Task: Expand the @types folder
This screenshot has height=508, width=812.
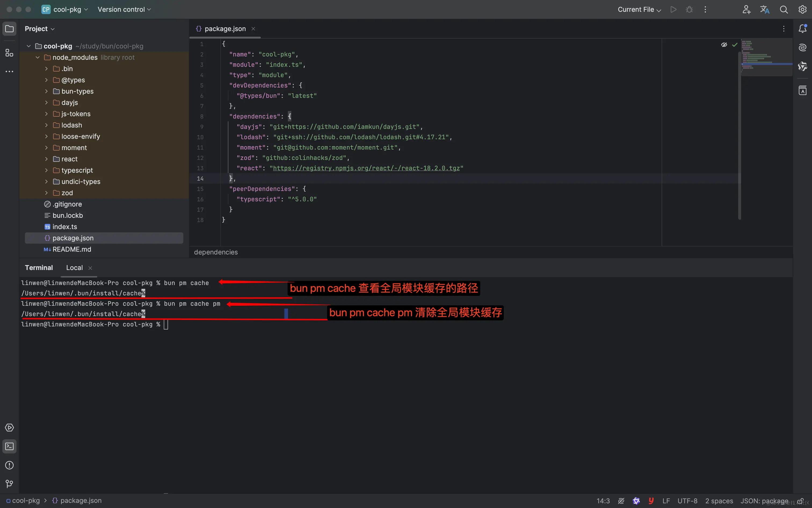Action: pos(46,80)
